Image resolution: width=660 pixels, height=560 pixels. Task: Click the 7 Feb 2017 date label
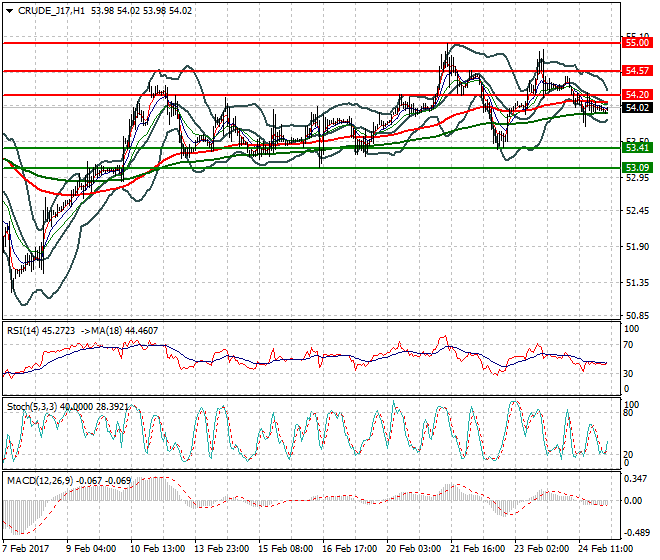[x=26, y=549]
